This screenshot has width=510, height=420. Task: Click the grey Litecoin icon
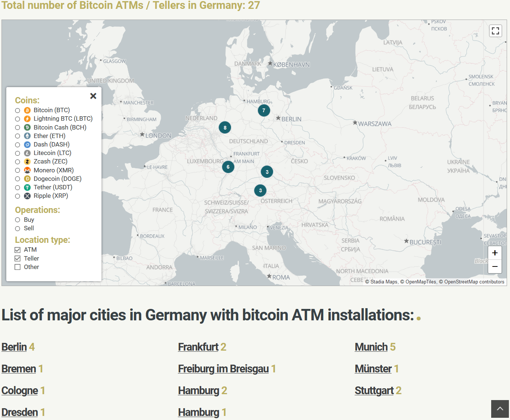click(27, 153)
